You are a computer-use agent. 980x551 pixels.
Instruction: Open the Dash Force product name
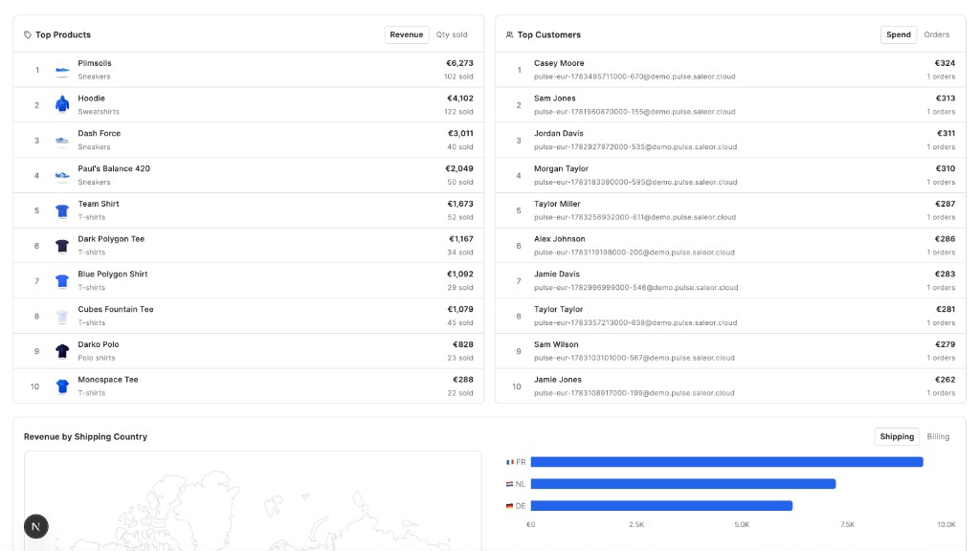click(x=99, y=134)
